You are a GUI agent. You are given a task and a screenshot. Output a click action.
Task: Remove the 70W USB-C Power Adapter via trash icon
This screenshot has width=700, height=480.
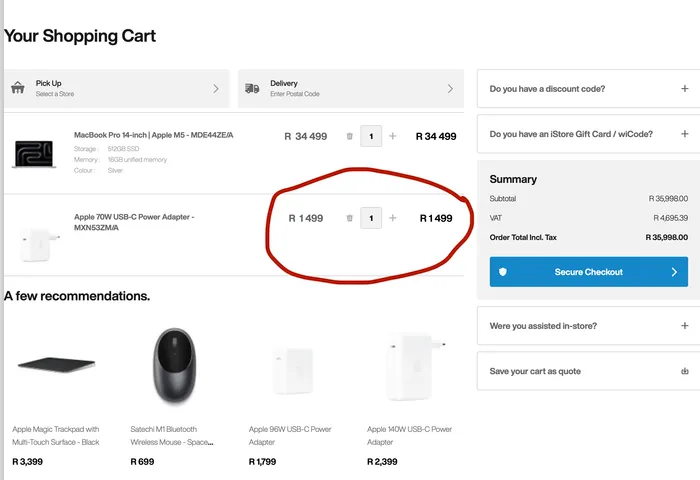click(x=349, y=218)
